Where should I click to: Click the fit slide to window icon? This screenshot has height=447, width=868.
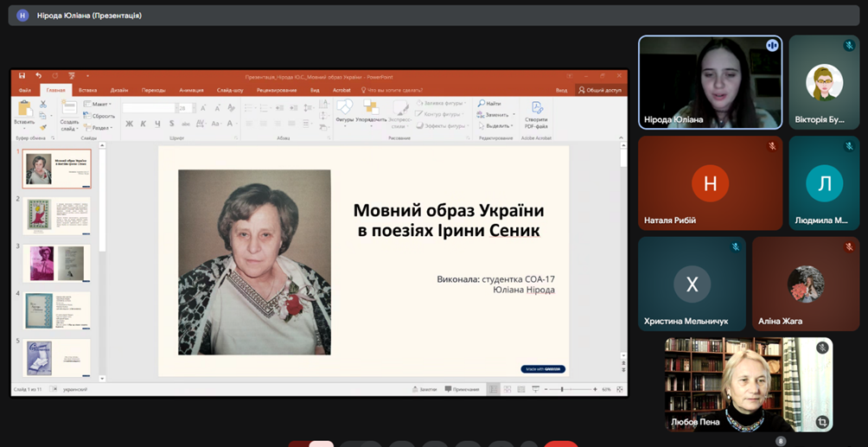coord(620,389)
